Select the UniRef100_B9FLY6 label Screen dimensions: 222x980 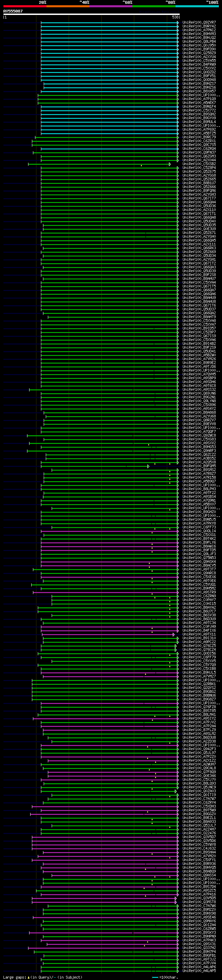(x=199, y=543)
